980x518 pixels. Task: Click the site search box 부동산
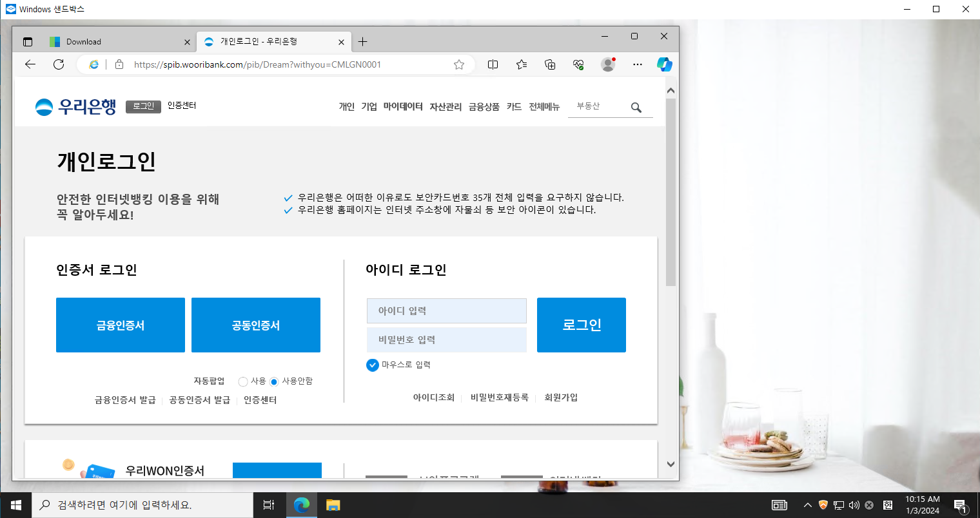point(597,106)
